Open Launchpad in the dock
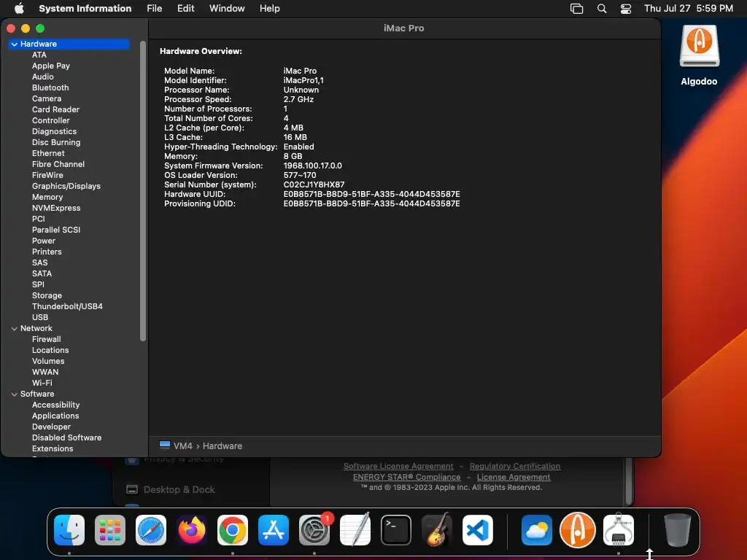Image resolution: width=747 pixels, height=560 pixels. click(x=110, y=530)
